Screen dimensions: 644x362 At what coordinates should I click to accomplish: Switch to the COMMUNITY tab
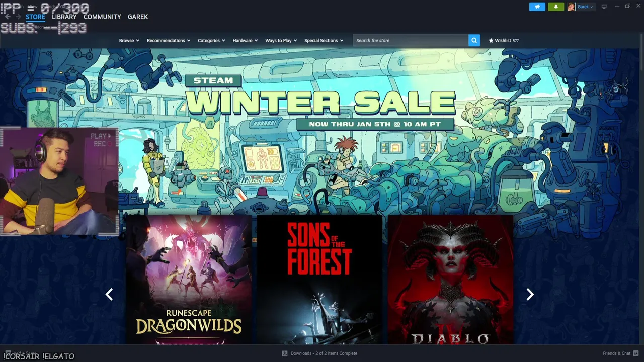[102, 17]
